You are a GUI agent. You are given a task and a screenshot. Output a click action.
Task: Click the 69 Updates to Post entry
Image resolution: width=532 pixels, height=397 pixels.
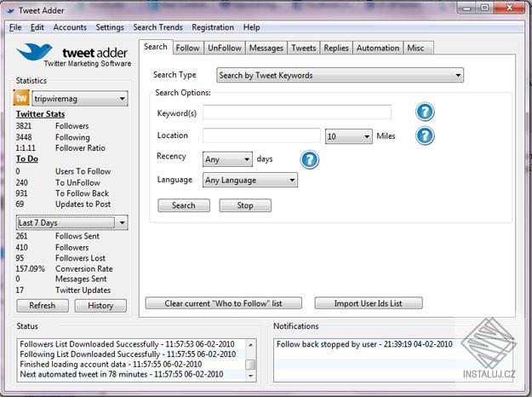click(x=64, y=204)
